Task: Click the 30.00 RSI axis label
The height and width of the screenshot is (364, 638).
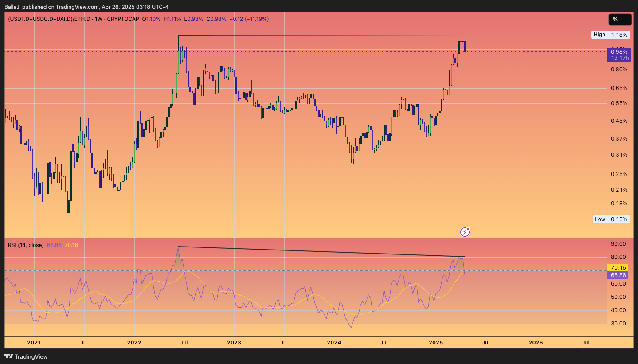Action: pos(618,324)
